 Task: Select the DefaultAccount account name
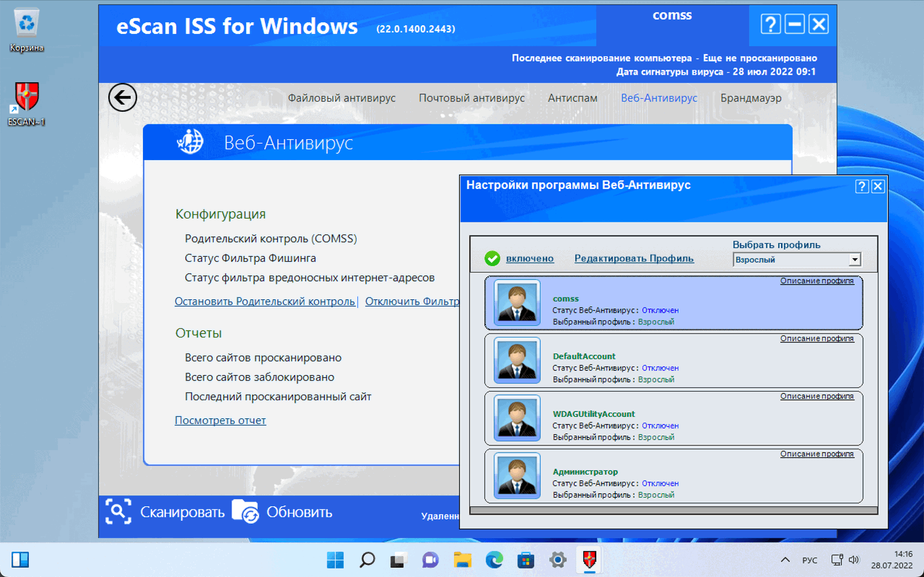(x=584, y=357)
